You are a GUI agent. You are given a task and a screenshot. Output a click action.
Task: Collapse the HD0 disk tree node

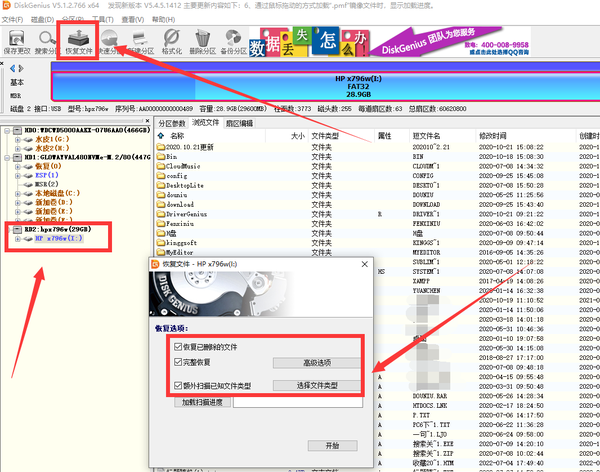click(8, 130)
